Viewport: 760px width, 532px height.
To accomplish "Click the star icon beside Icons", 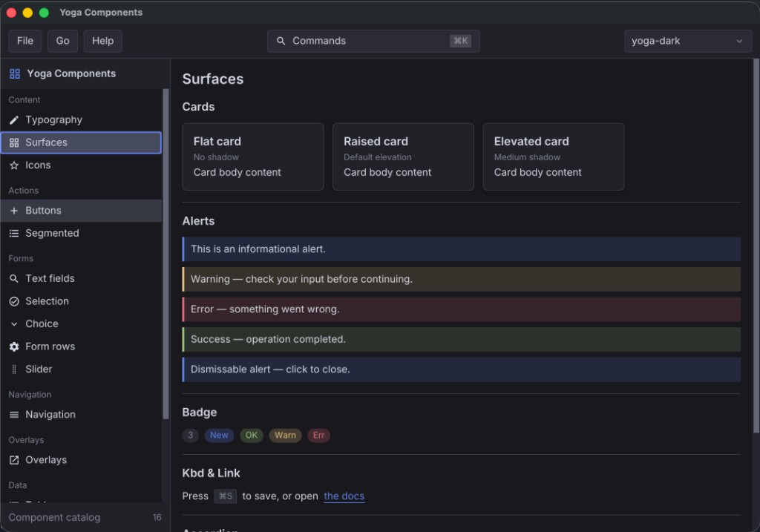I will tap(14, 165).
